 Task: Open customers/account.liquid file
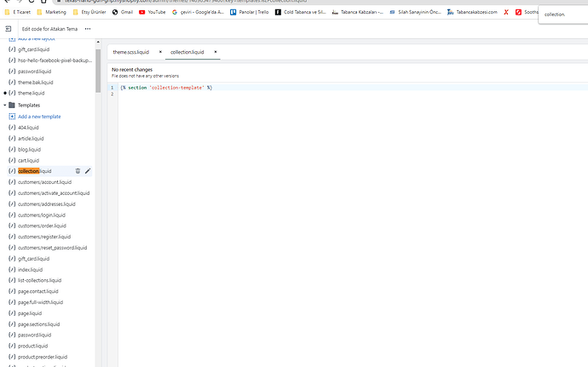click(x=44, y=182)
